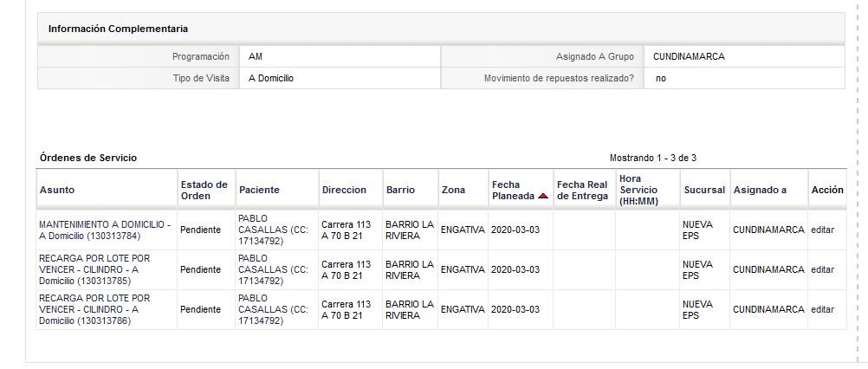This screenshot has width=868, height=369.
Task: Click the Fecha Planeada column header text
Action: [x=513, y=190]
